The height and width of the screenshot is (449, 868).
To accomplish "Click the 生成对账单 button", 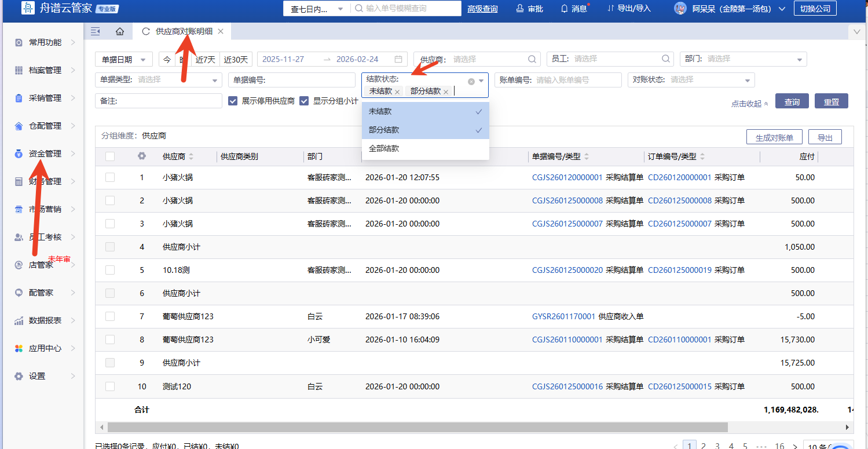I will click(x=774, y=137).
